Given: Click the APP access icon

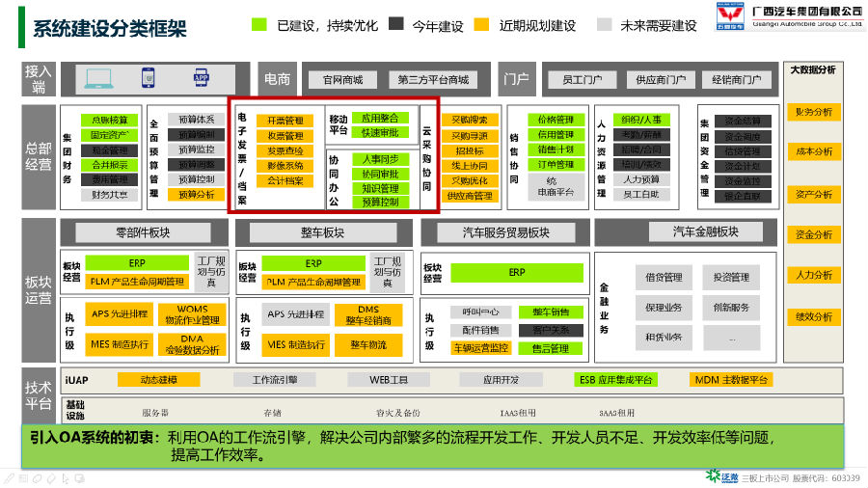Looking at the screenshot, I should coord(201,78).
